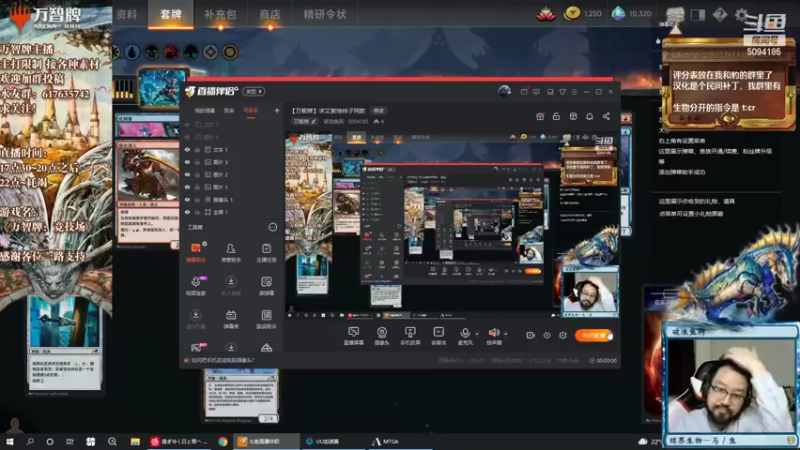Screen dimensions: 800x450
Task: Hide the 文本 1 layer with its eye
Action: tap(187, 149)
